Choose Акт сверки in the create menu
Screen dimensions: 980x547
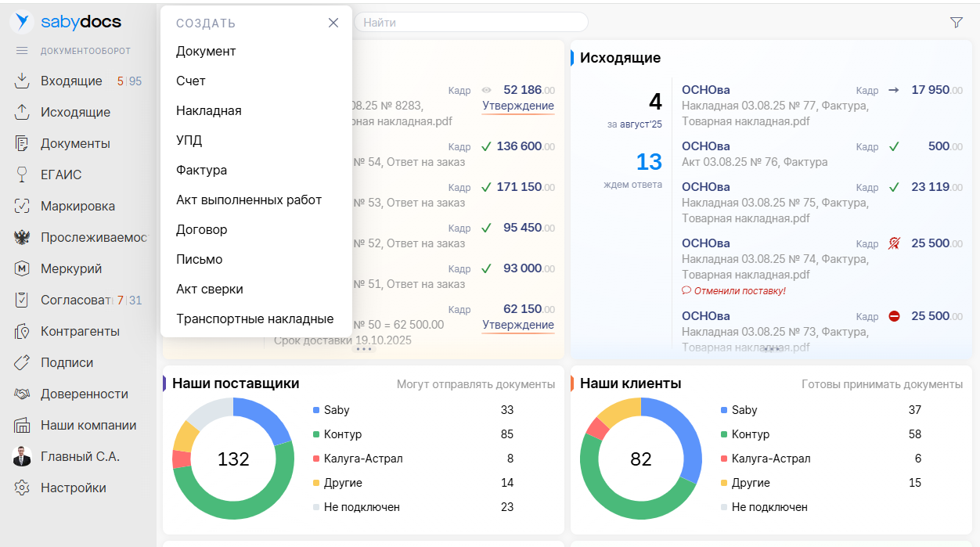click(209, 289)
